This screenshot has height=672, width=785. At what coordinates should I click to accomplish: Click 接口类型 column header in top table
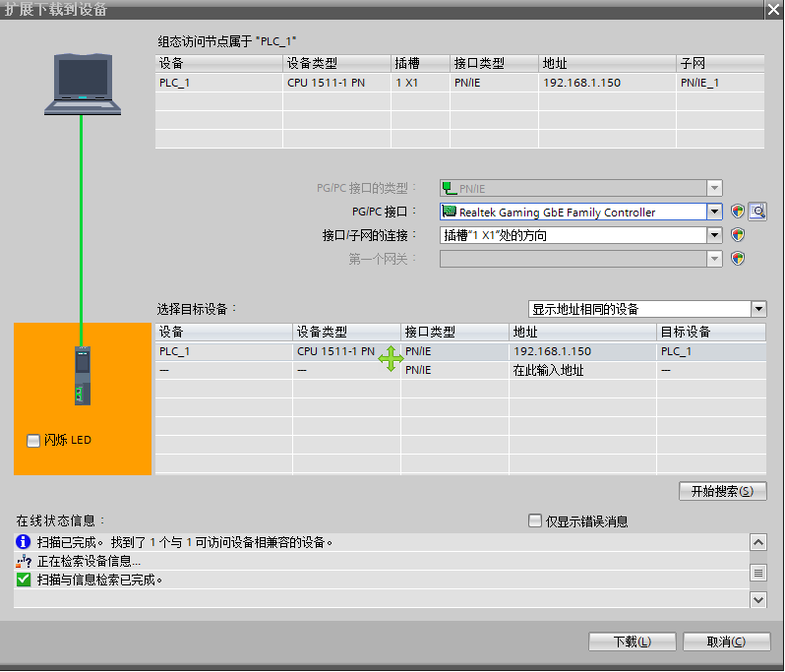[x=494, y=64]
